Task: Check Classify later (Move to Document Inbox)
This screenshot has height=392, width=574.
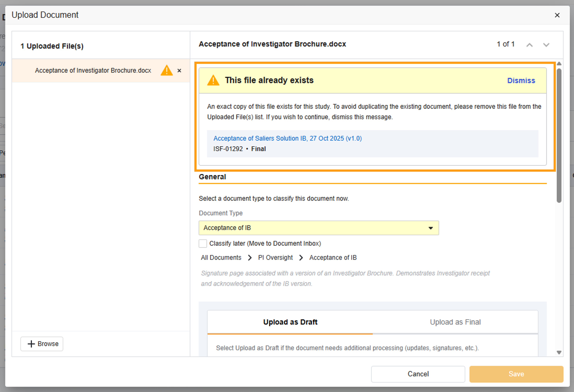Action: (203, 244)
